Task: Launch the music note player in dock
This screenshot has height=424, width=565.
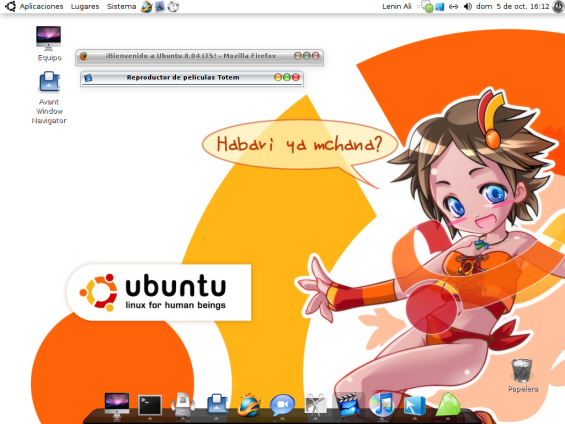Action: [381, 405]
